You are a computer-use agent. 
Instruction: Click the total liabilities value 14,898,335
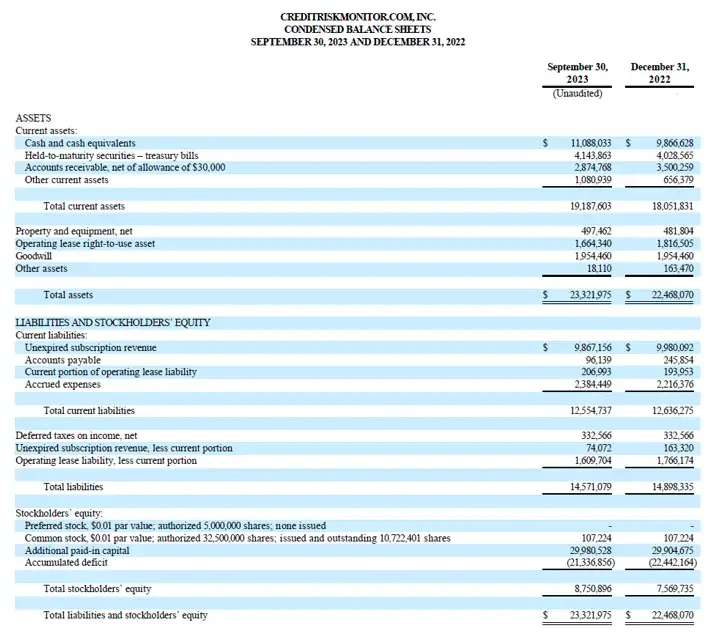pos(673,487)
